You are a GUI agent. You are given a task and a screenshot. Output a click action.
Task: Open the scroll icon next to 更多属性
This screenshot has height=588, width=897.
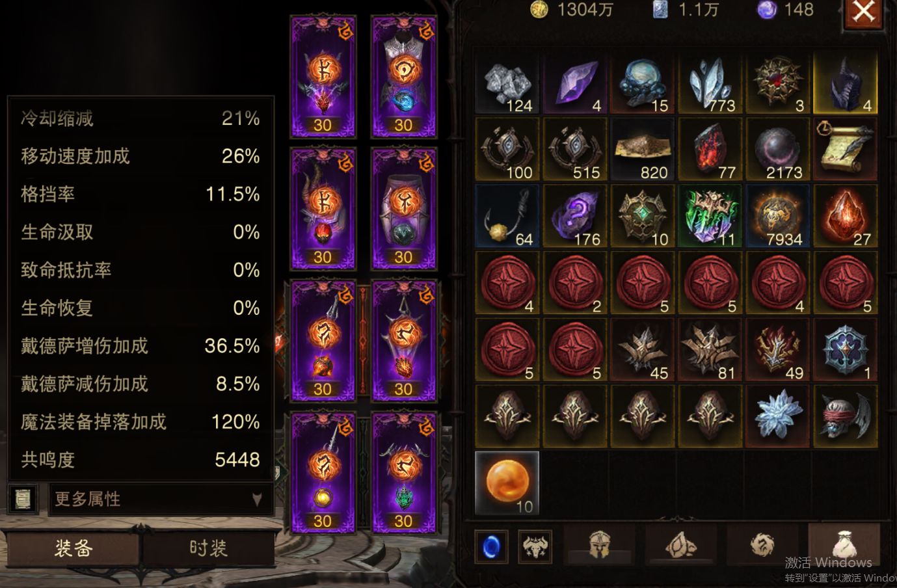point(23,500)
